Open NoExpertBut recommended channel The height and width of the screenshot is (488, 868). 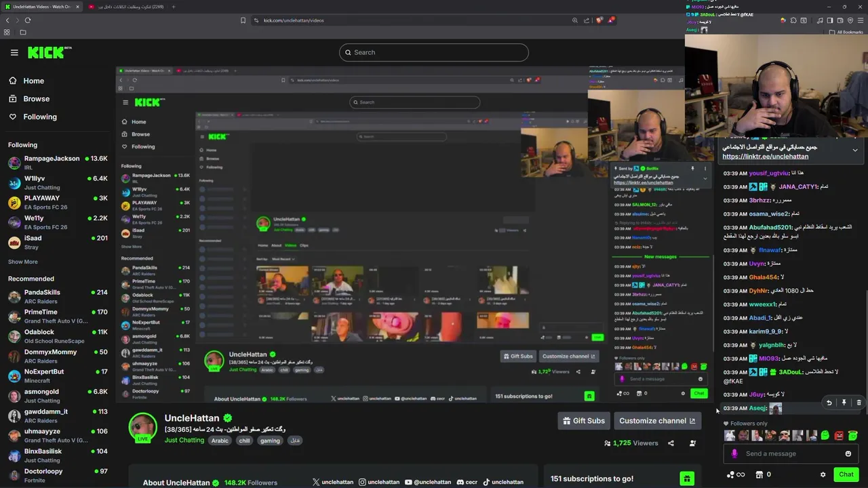[58, 375]
